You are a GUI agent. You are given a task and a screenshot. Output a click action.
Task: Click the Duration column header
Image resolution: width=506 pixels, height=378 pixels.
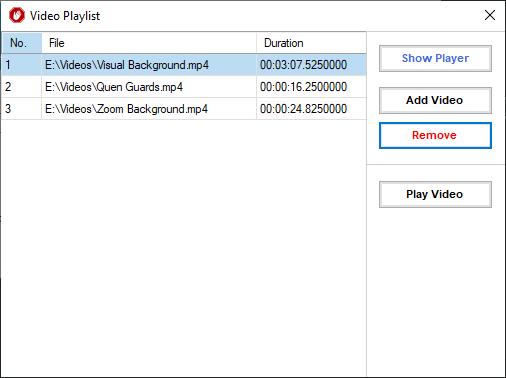click(311, 43)
